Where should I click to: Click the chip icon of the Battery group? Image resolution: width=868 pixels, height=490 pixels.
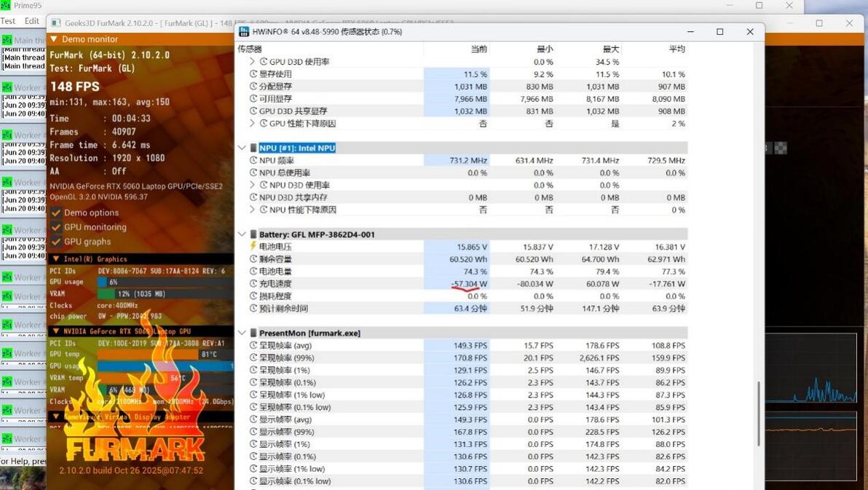253,234
